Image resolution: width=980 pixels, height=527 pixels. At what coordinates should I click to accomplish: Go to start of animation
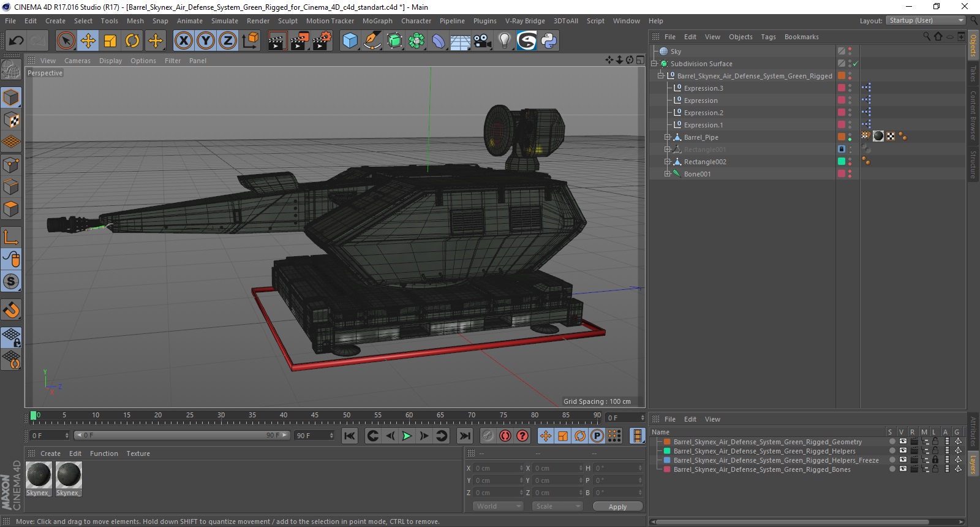click(x=349, y=436)
